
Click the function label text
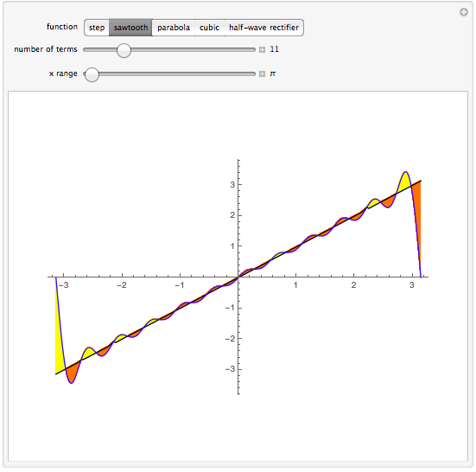(x=62, y=27)
